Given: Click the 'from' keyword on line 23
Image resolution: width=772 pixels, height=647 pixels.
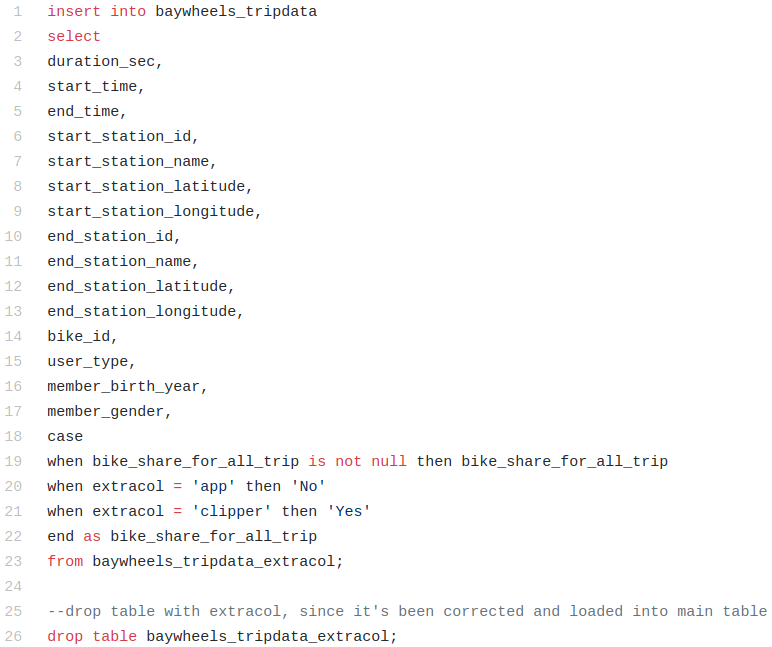Looking at the screenshot, I should pos(65,561).
